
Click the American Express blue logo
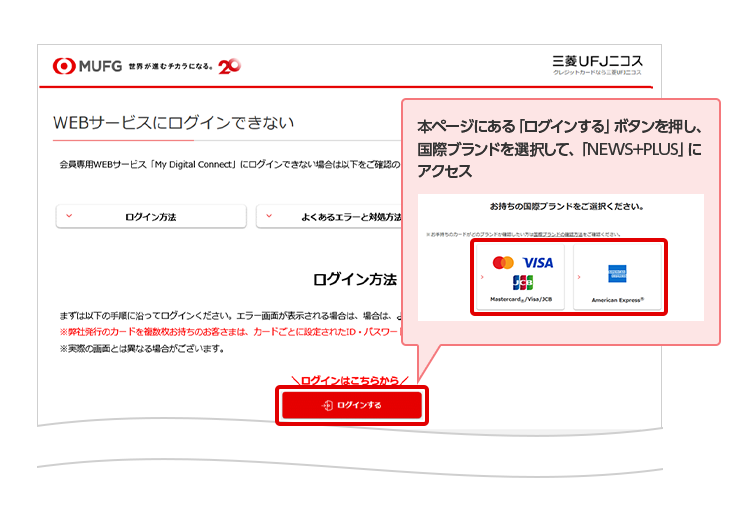click(x=617, y=274)
